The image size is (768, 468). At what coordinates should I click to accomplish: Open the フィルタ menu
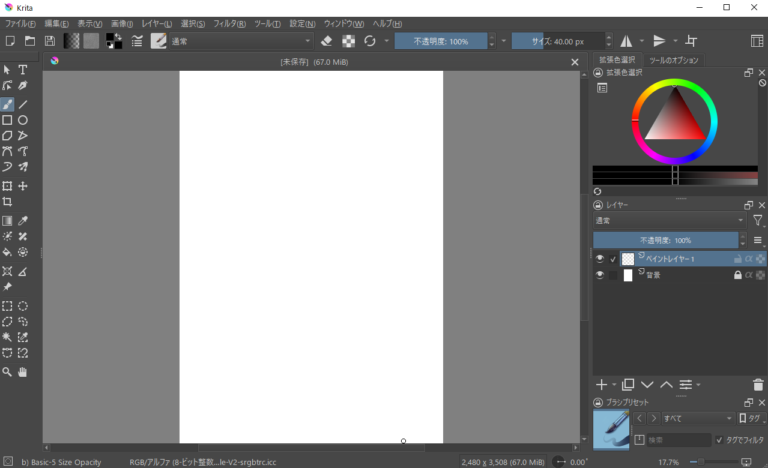[230, 23]
